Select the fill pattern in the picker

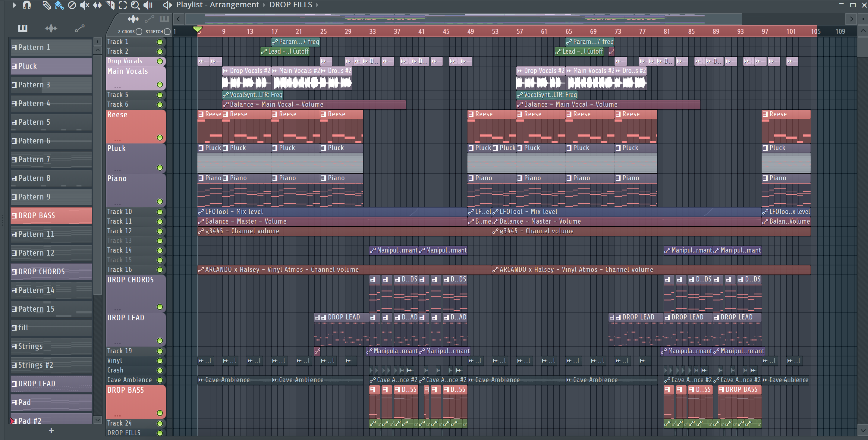(51, 328)
